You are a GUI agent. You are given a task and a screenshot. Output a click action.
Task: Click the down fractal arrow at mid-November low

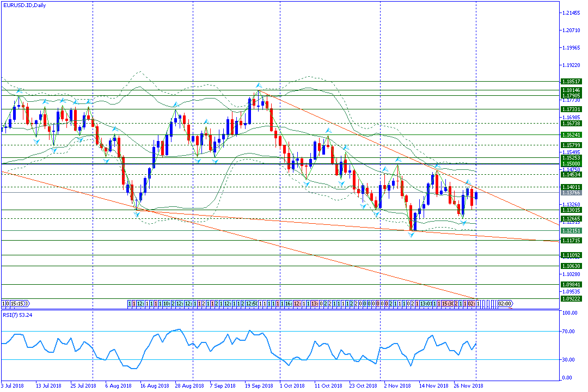click(412, 235)
